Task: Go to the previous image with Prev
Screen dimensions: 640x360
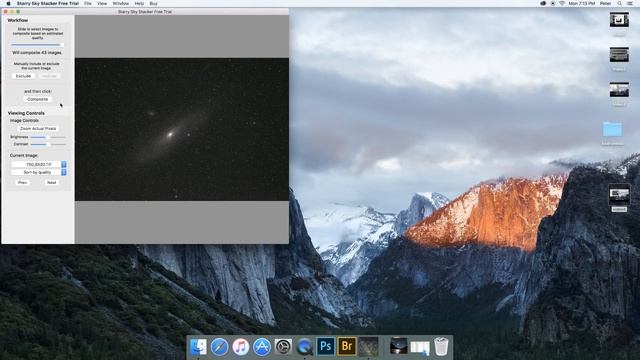Action: point(22,182)
